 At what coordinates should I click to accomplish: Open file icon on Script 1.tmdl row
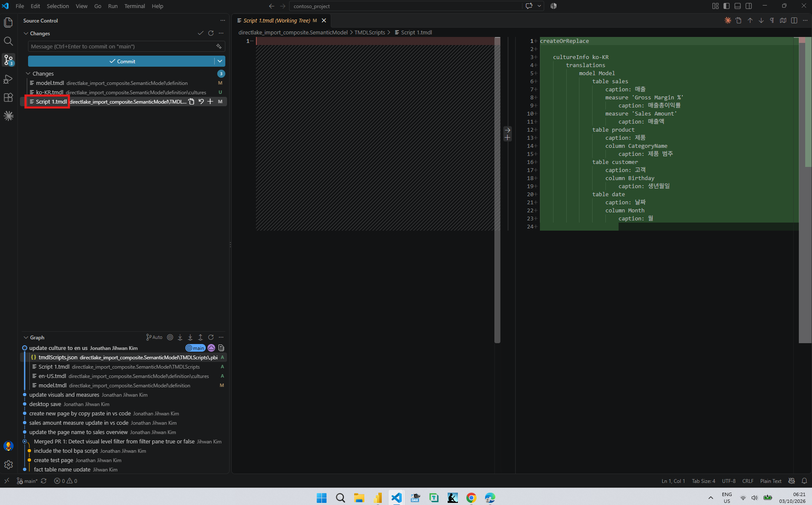tap(191, 102)
